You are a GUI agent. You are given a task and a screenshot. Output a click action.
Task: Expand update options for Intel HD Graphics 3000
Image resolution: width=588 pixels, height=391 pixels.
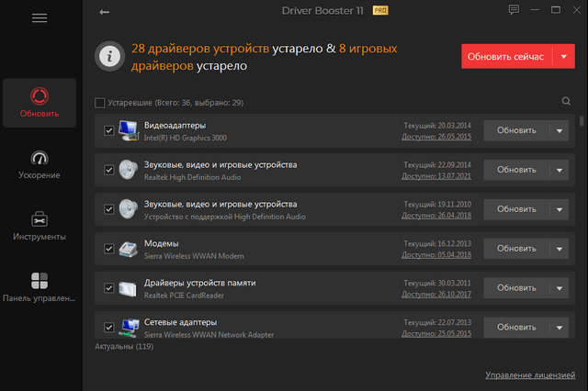[560, 130]
